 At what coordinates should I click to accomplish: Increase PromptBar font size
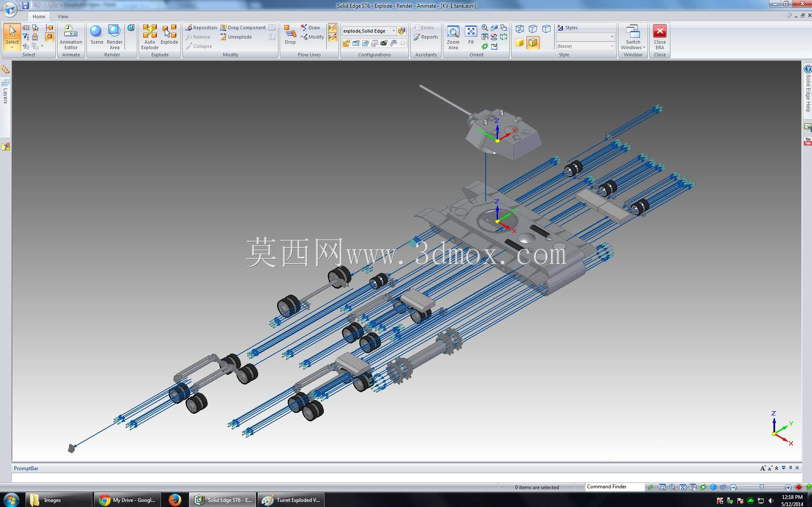tap(763, 468)
